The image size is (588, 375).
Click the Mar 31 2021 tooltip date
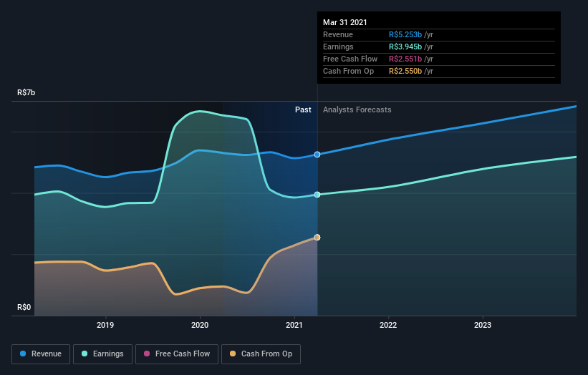click(345, 22)
